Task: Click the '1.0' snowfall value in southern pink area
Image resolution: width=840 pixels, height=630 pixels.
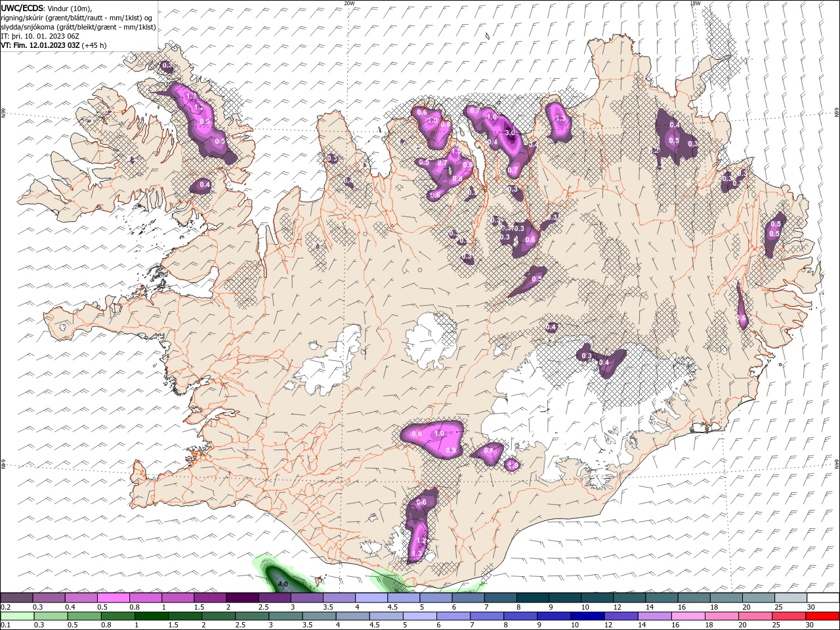Action: 439,433
